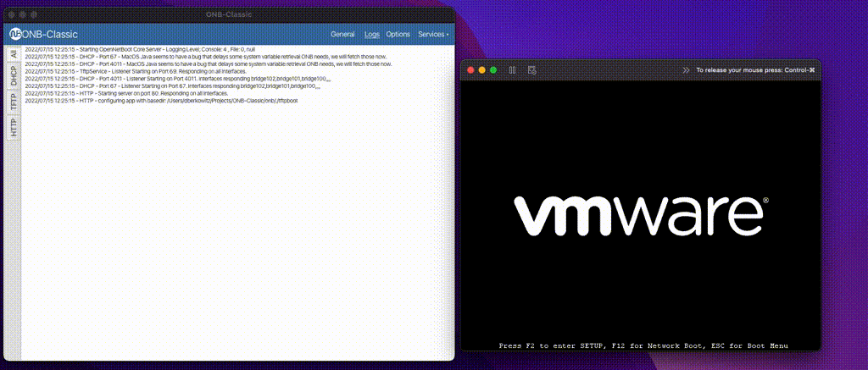The image size is (868, 370).
Task: Expand VMware toolbar double-chevron
Action: [x=686, y=70]
